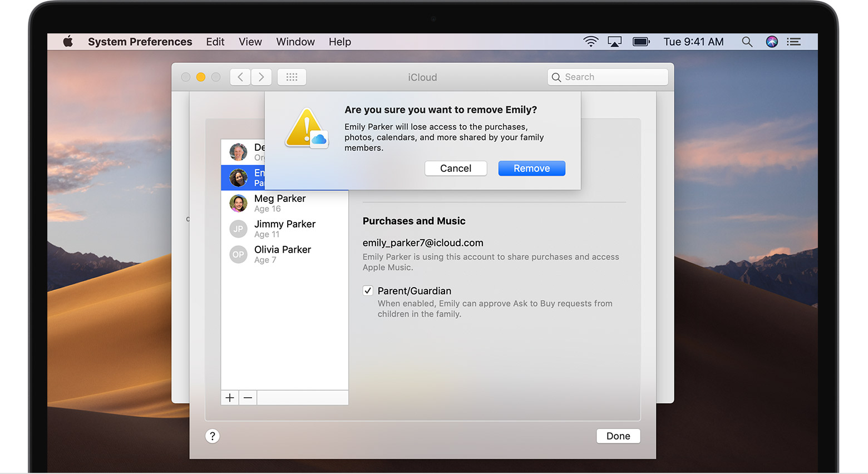The height and width of the screenshot is (474, 868).
Task: Open Spotlight search icon
Action: tap(747, 42)
